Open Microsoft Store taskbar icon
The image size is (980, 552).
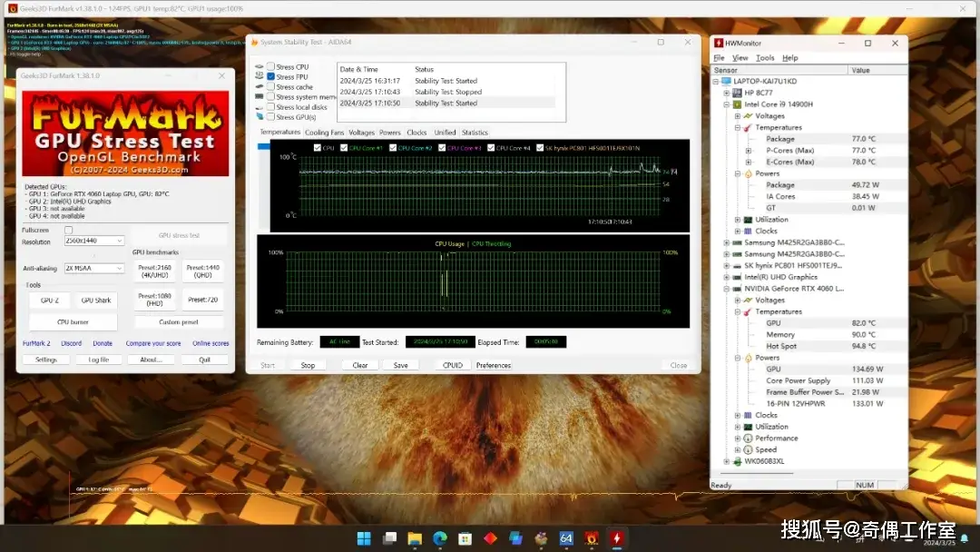point(465,538)
